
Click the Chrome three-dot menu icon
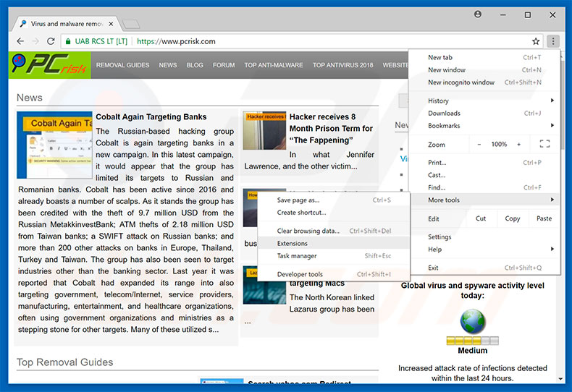click(x=552, y=41)
